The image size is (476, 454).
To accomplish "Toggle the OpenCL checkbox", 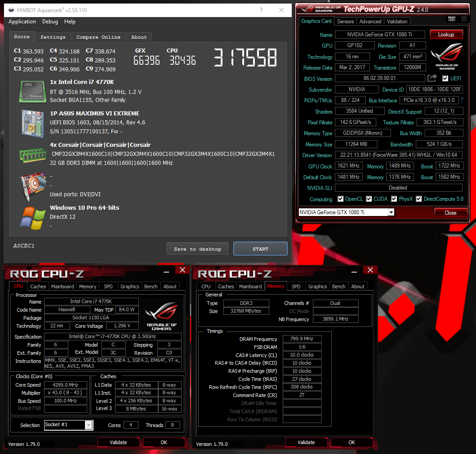I will (x=341, y=199).
